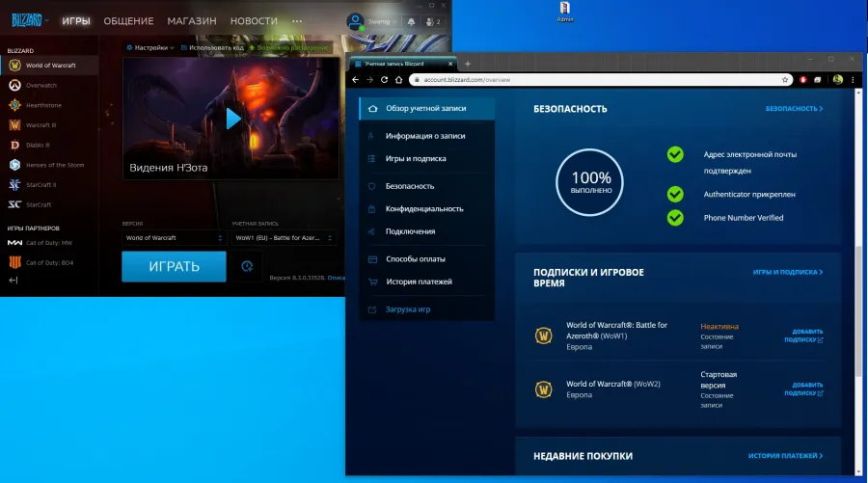Open Обзор учетной записи page
868x483 pixels.
tap(427, 108)
